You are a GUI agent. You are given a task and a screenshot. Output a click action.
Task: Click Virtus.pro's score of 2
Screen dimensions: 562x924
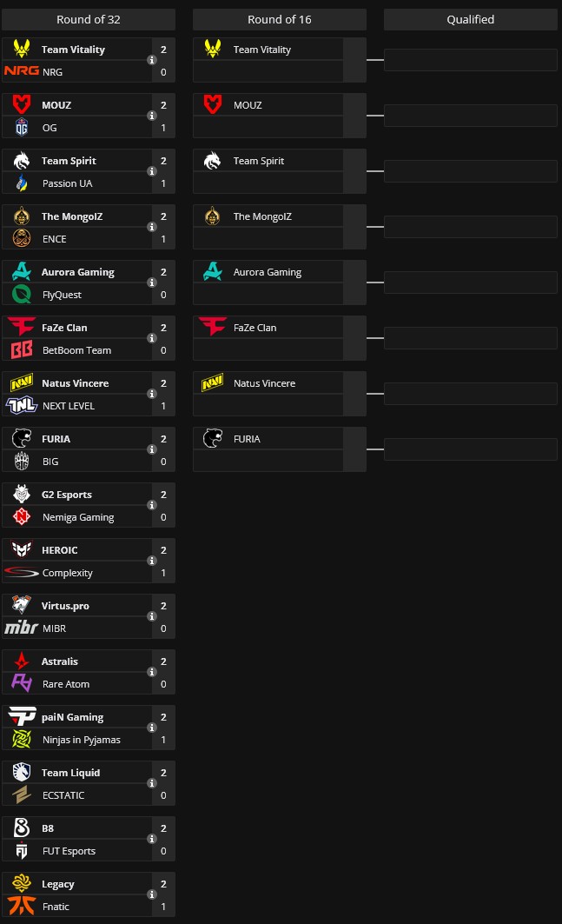pos(163,606)
